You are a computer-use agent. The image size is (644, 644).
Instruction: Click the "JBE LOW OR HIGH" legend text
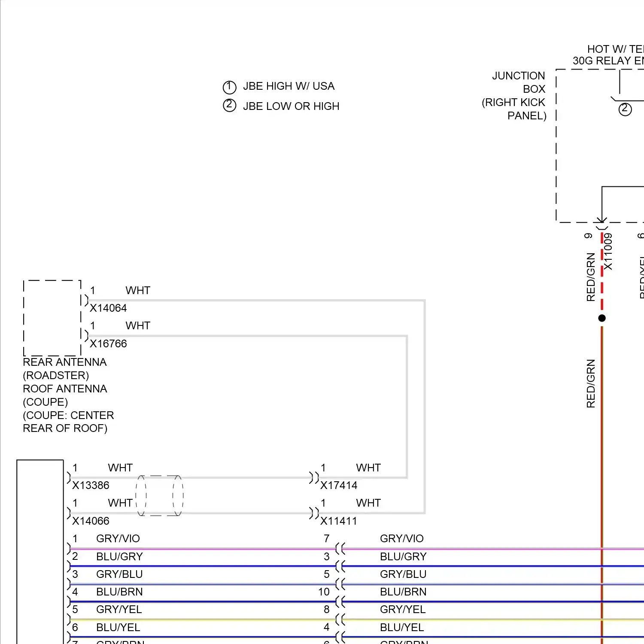pos(291,106)
